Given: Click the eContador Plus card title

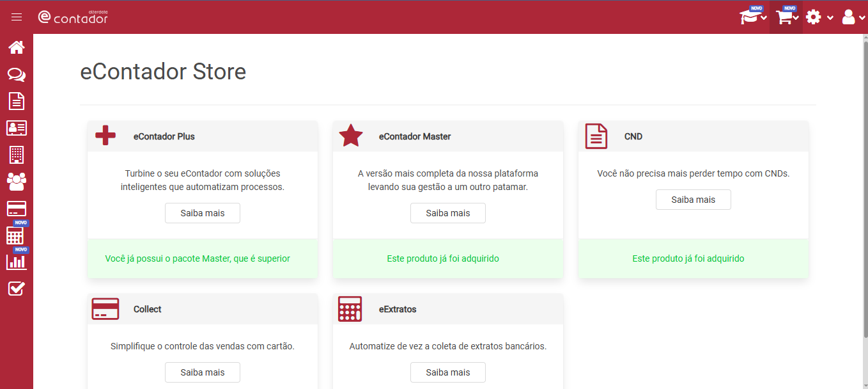Looking at the screenshot, I should point(164,136).
